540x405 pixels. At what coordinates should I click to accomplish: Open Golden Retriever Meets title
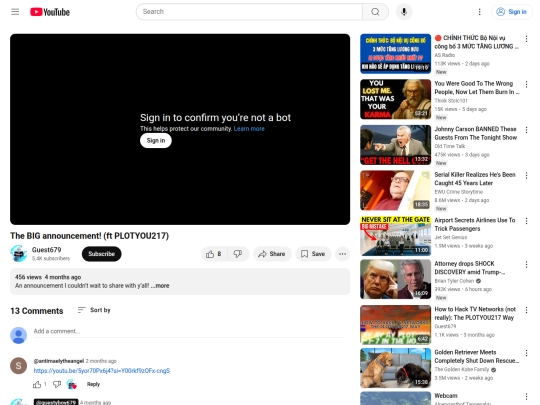click(477, 356)
